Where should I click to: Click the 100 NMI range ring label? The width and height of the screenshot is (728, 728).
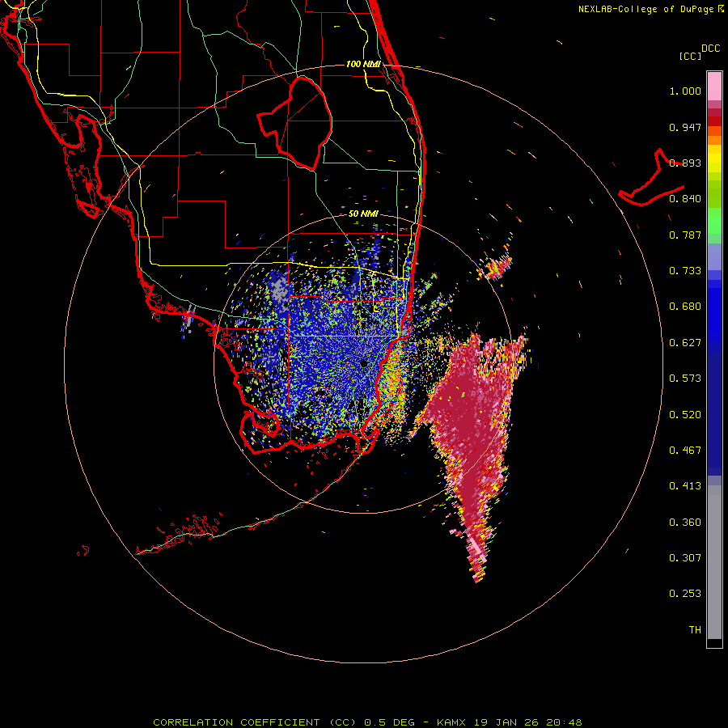click(363, 64)
